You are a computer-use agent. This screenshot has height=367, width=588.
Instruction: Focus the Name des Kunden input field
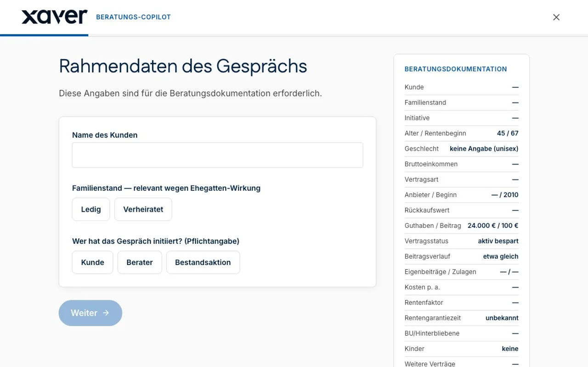[x=217, y=155]
